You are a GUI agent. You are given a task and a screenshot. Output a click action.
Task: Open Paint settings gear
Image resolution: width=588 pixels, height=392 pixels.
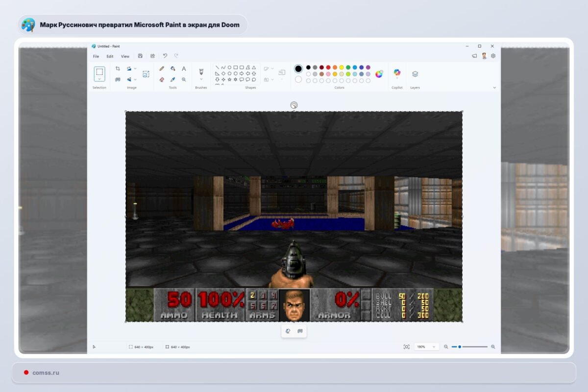(493, 56)
